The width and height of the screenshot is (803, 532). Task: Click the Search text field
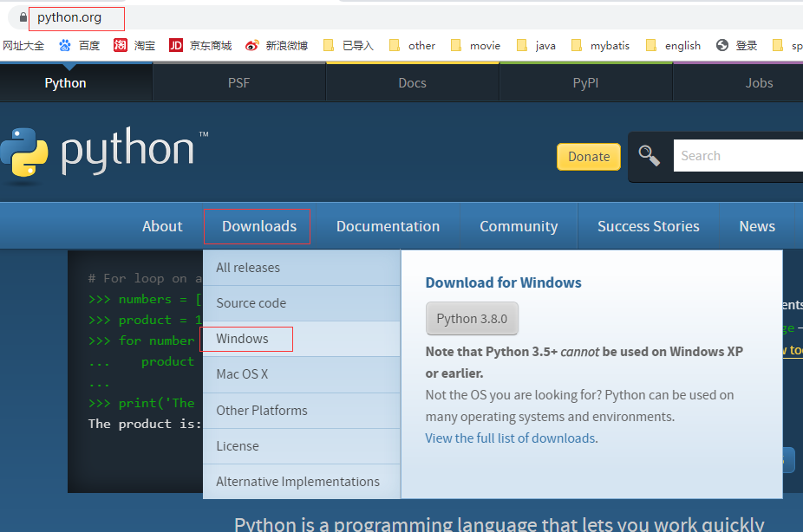click(x=738, y=155)
